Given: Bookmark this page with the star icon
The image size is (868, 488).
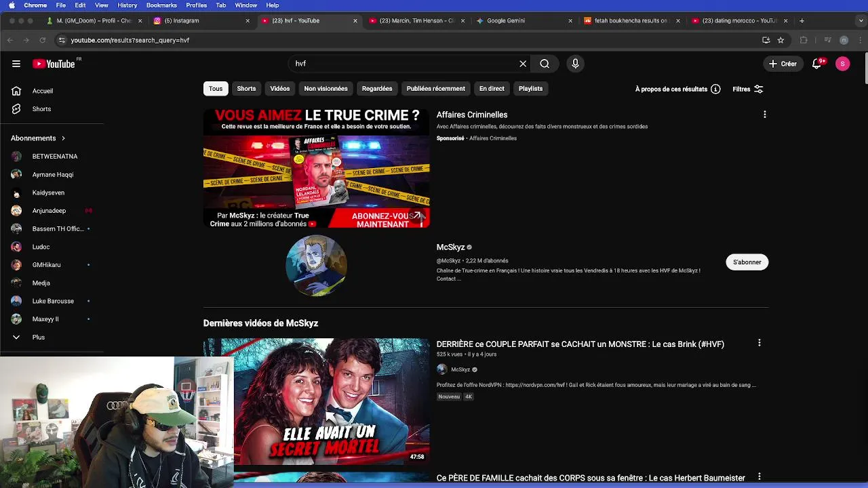Looking at the screenshot, I should point(781,40).
